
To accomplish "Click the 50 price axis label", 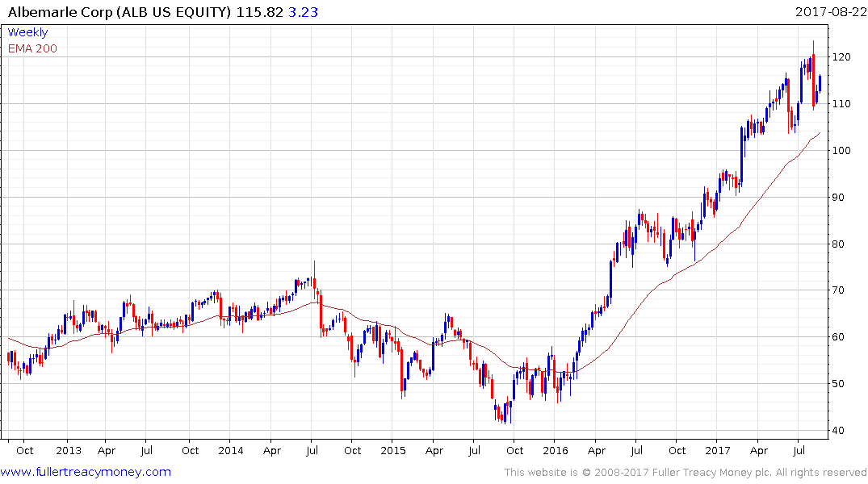I will coord(838,384).
